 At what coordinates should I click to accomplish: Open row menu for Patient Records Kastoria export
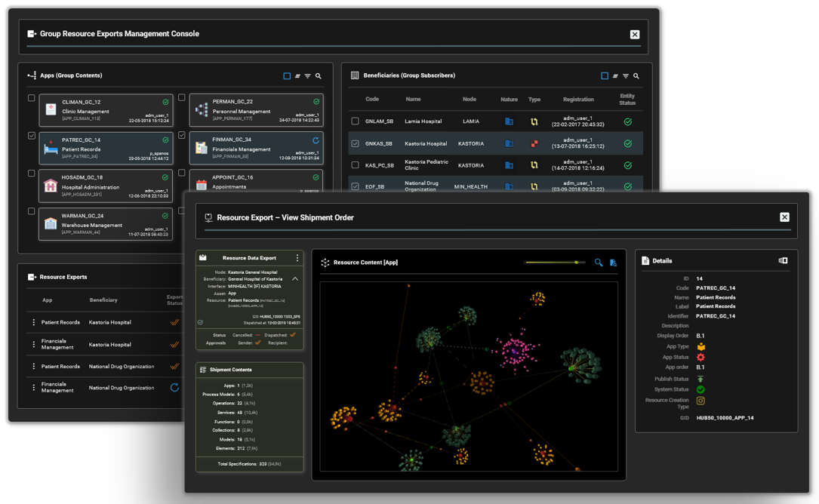(33, 322)
